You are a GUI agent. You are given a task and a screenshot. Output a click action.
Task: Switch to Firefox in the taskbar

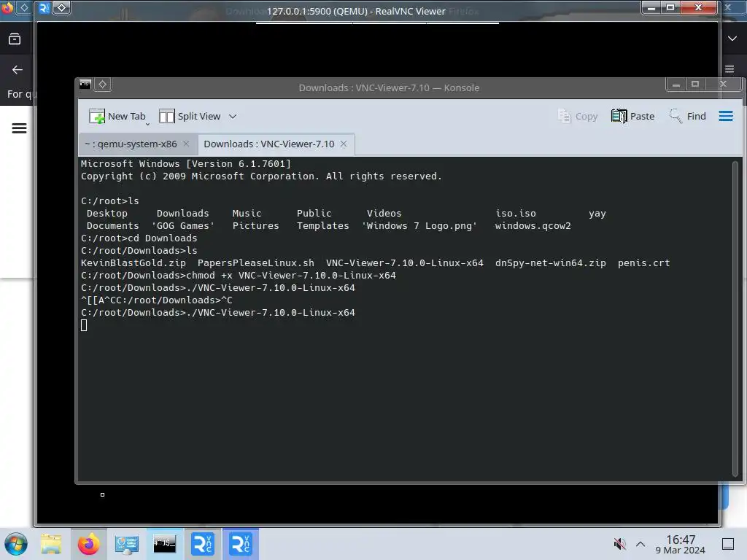pyautogui.click(x=88, y=544)
